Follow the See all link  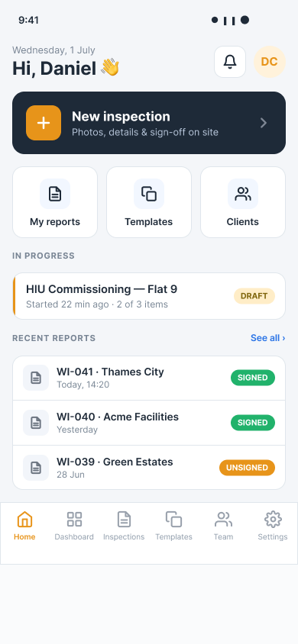click(x=268, y=338)
